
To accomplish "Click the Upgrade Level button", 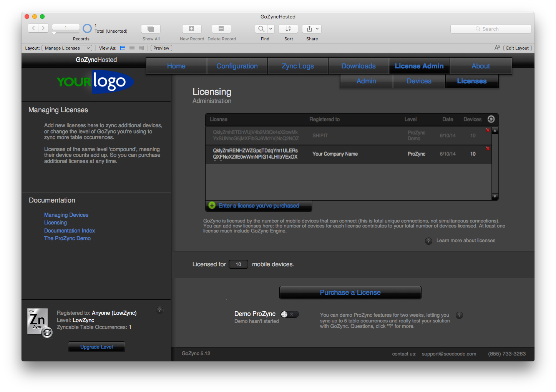I will click(x=96, y=347).
